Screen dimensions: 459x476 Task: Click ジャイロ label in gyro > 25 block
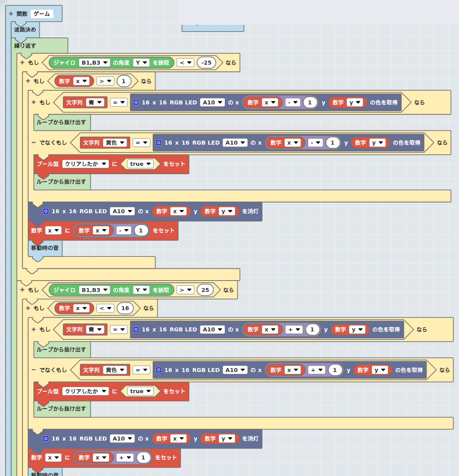(65, 290)
